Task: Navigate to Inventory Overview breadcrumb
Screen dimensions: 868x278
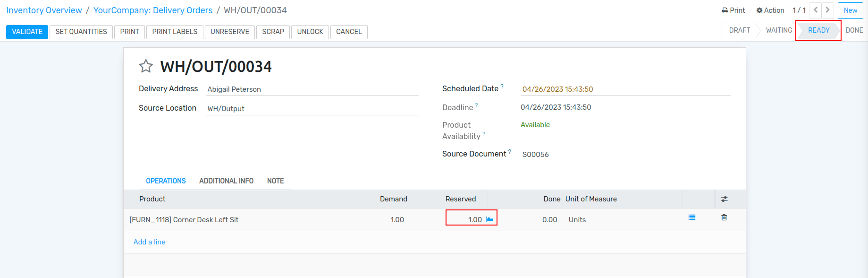Action: [x=44, y=10]
